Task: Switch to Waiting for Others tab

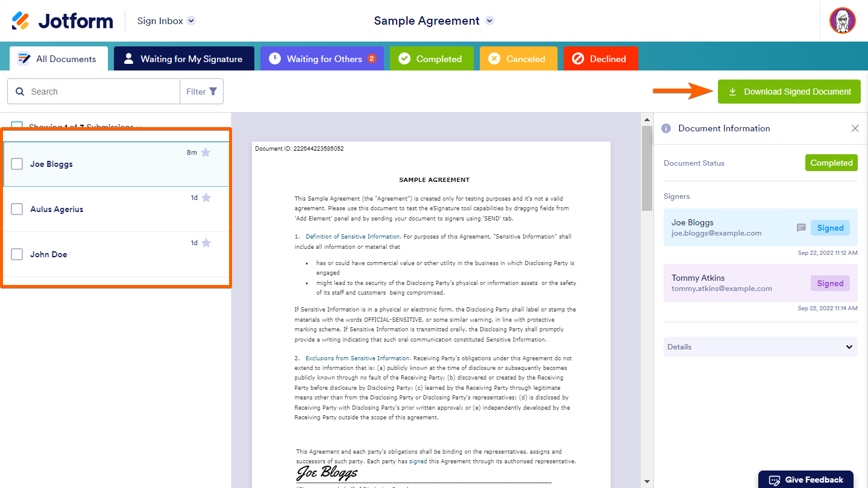Action: click(x=322, y=59)
